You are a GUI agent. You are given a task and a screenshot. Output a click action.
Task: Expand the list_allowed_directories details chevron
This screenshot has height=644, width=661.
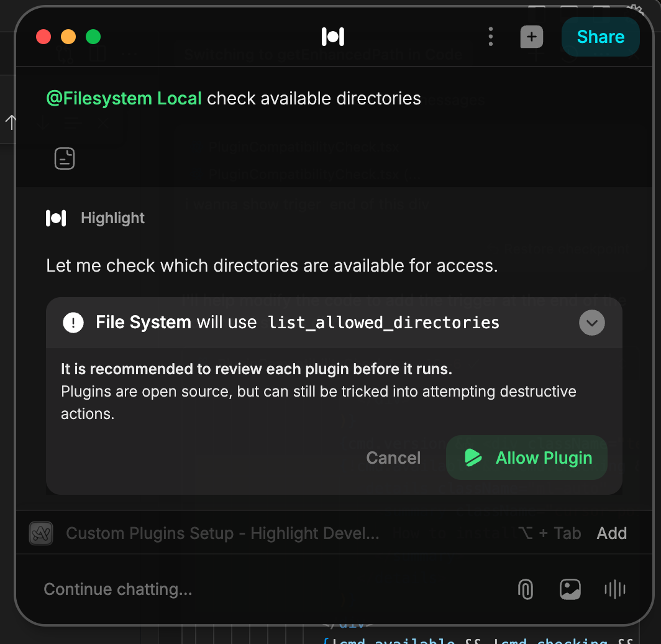591,323
